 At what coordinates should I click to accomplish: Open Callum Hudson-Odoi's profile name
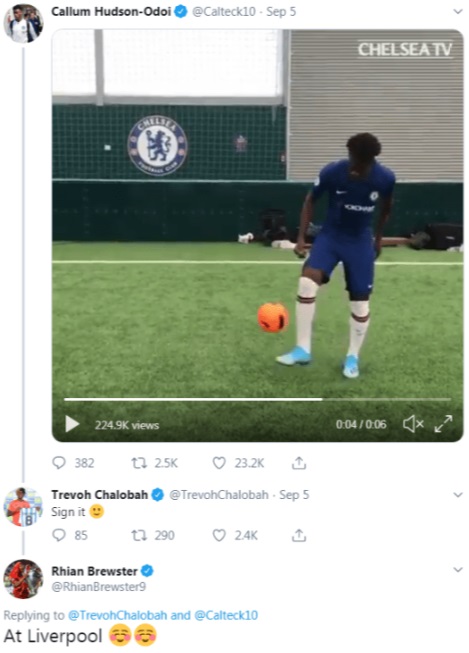(x=111, y=12)
